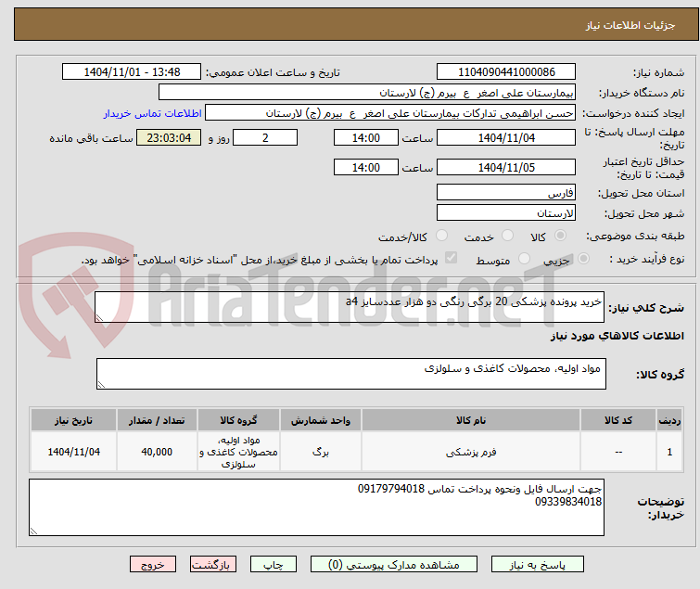Click resize handle of توضیحات خریدار box
This screenshot has height=589, width=700.
click(x=33, y=531)
